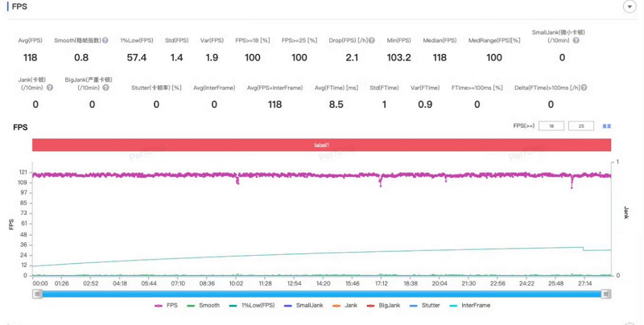Screen dimensions: 644x325
Task: Toggle FPS series in chart legend
Action: point(165,306)
